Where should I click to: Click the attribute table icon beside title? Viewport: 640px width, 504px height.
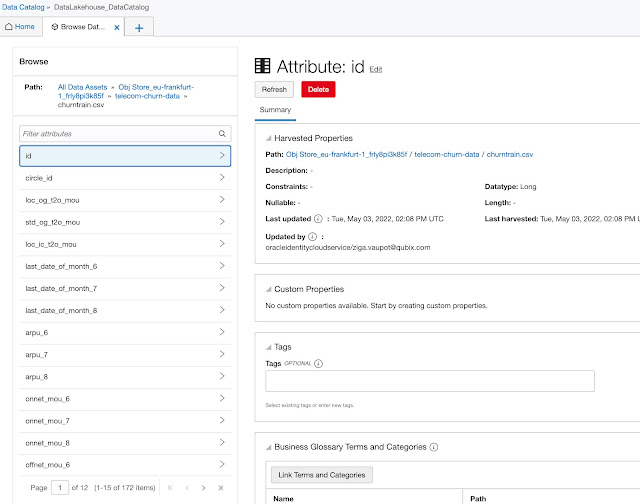tap(262, 66)
